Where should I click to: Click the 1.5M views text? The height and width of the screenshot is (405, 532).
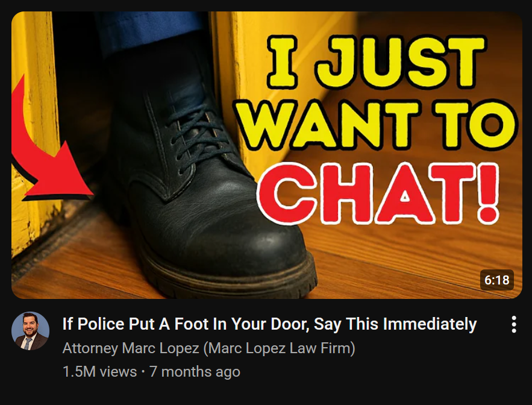coord(100,372)
